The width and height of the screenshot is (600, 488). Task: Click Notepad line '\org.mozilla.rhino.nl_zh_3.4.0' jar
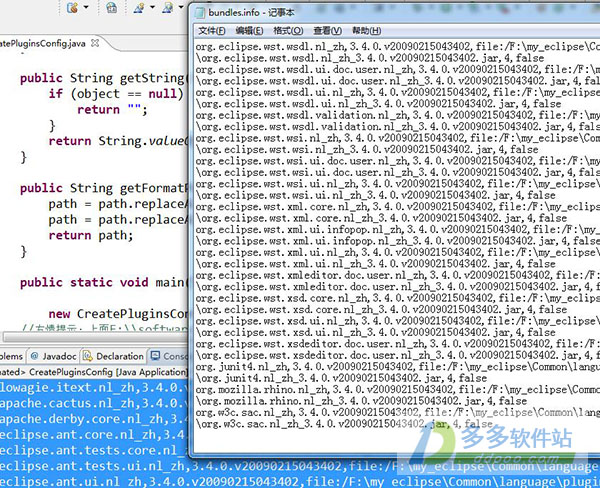pos(362,401)
